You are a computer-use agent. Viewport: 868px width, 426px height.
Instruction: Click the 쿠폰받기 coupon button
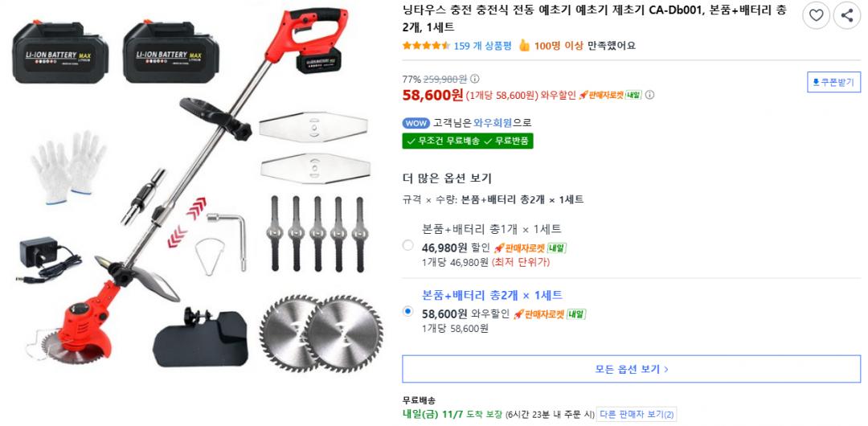tap(833, 82)
